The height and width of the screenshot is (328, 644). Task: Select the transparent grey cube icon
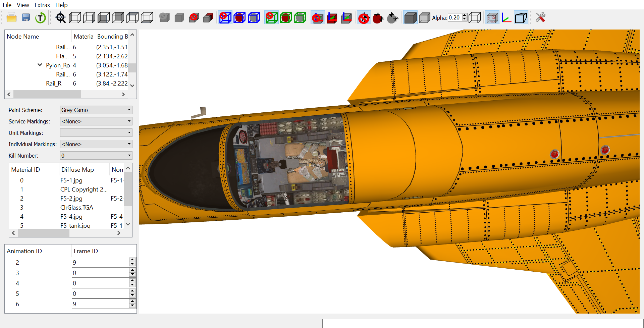(x=425, y=17)
